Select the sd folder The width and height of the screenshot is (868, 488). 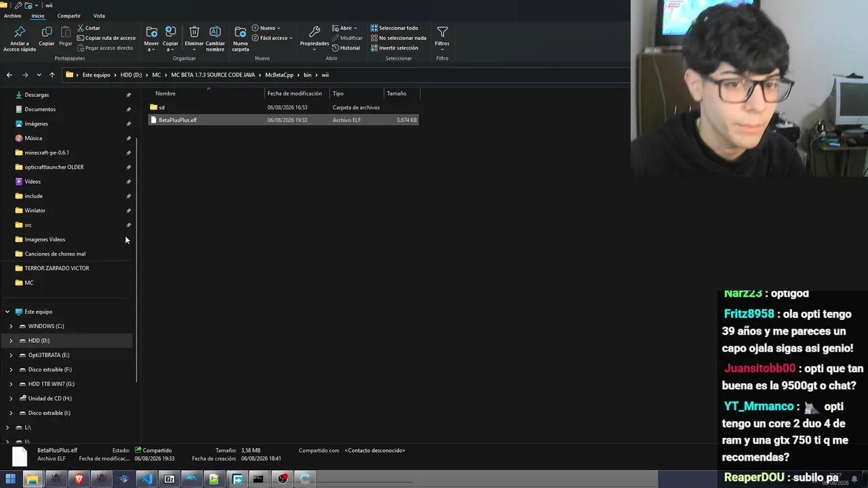click(x=283, y=107)
